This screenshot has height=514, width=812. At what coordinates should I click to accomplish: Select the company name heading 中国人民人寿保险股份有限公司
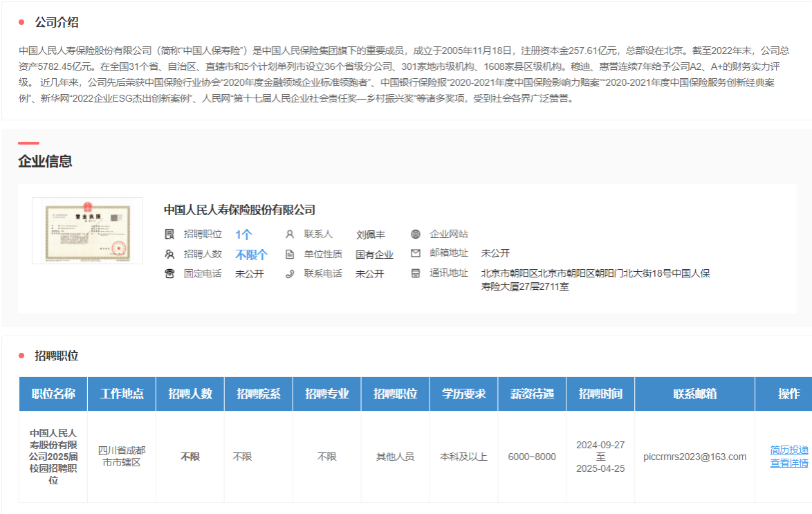(x=240, y=210)
